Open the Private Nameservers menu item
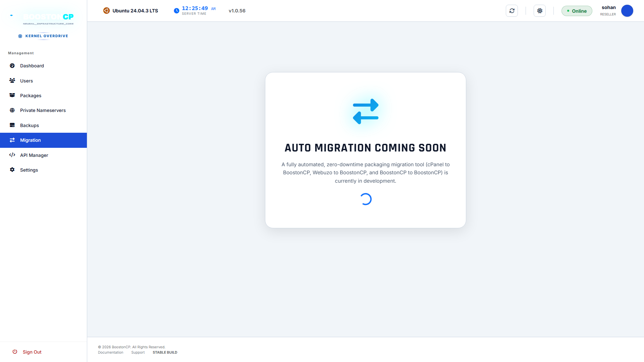 (x=44, y=110)
